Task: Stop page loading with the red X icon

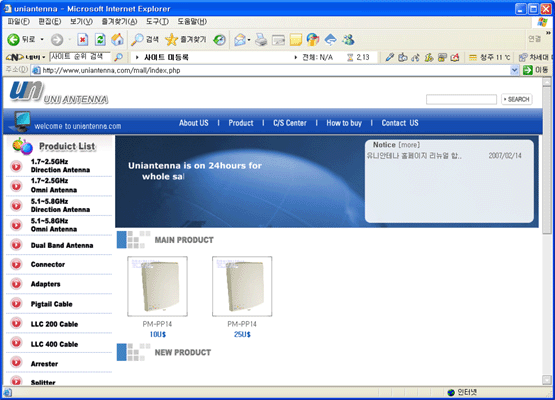Action: (x=82, y=40)
